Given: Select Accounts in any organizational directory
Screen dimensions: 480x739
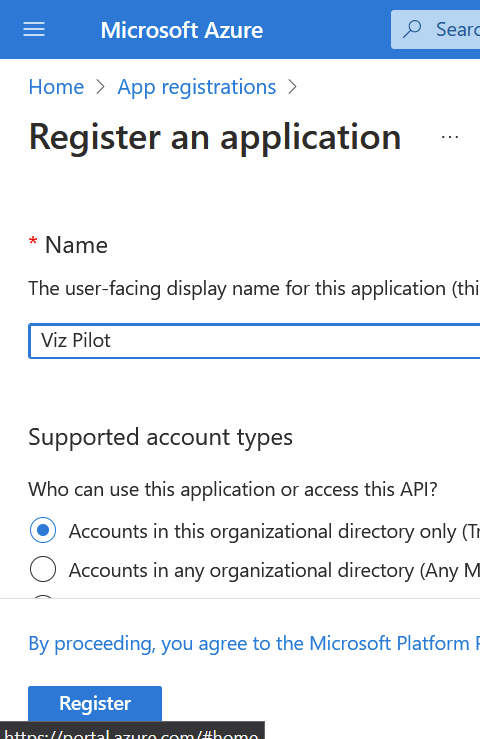Looking at the screenshot, I should pyautogui.click(x=43, y=569).
